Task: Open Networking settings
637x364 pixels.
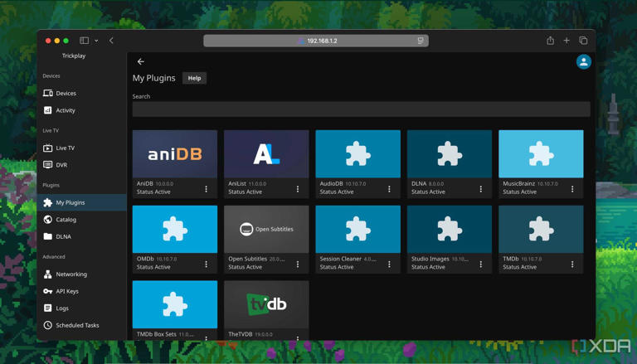Action: 71,274
